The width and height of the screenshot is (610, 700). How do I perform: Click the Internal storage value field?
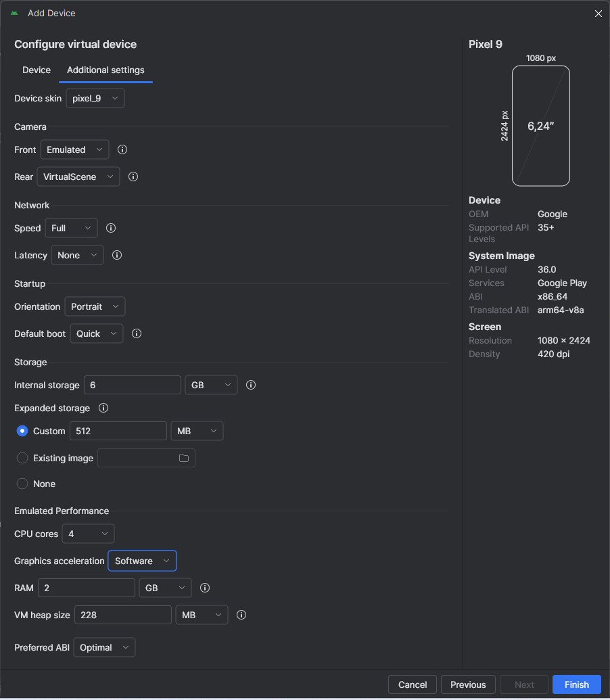(x=133, y=385)
